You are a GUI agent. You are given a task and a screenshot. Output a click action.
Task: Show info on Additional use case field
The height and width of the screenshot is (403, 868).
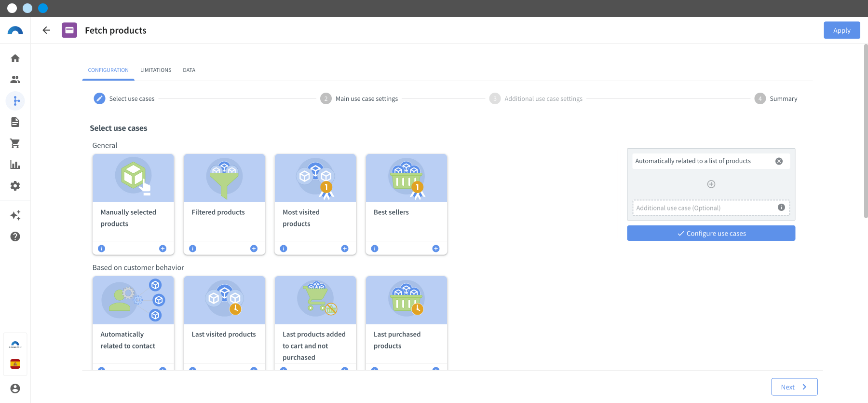click(x=781, y=208)
